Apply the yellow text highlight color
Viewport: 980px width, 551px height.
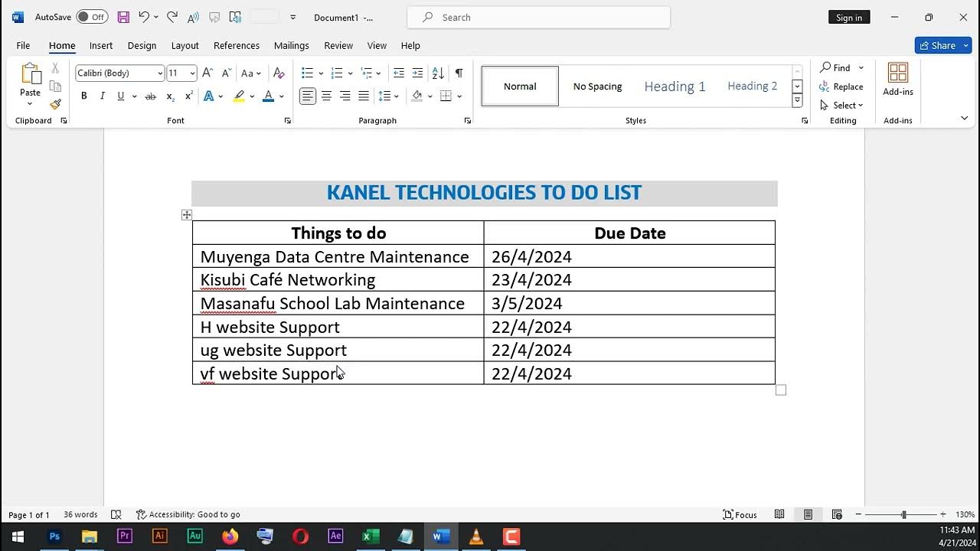click(x=240, y=96)
